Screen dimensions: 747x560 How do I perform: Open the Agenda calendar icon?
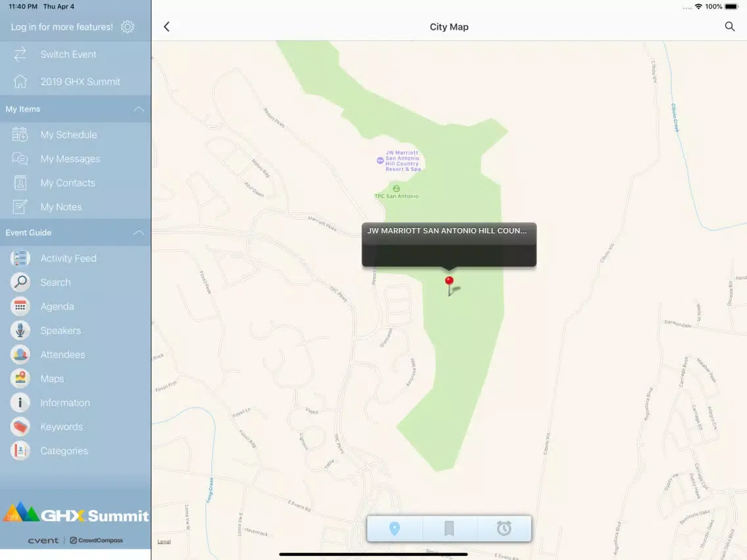[x=20, y=306]
